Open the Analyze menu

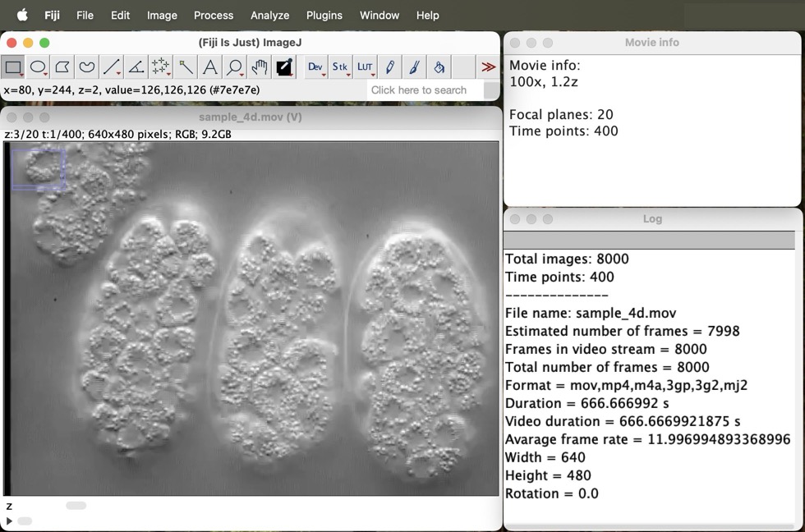pos(269,15)
